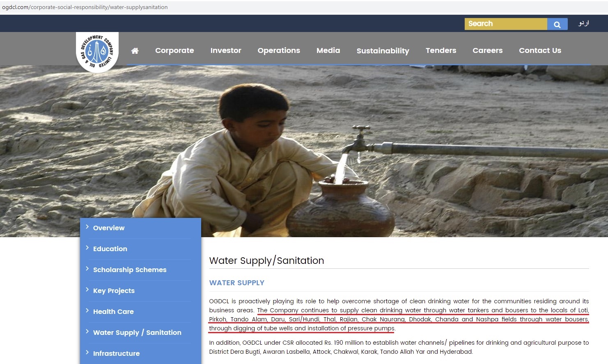Click inside the Search input field

506,24
